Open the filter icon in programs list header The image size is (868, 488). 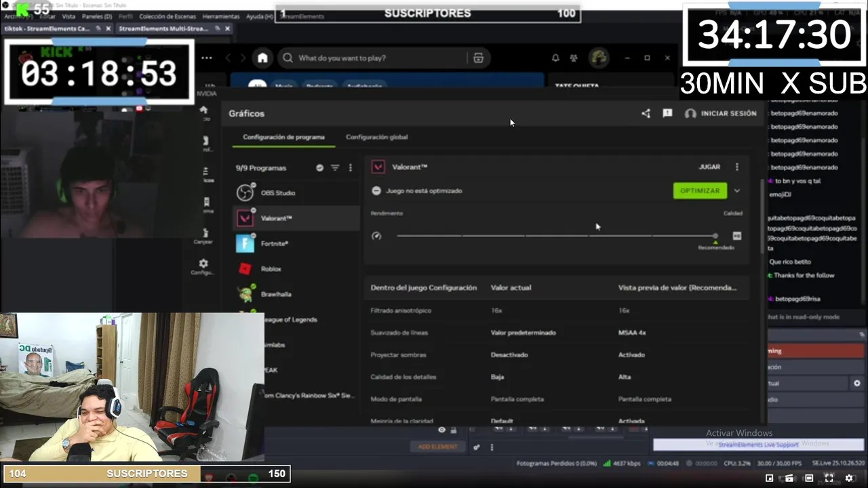[x=335, y=168]
